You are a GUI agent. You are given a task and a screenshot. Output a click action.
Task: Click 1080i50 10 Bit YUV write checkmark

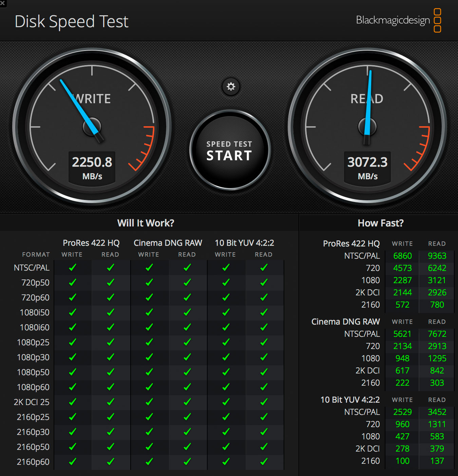226,312
